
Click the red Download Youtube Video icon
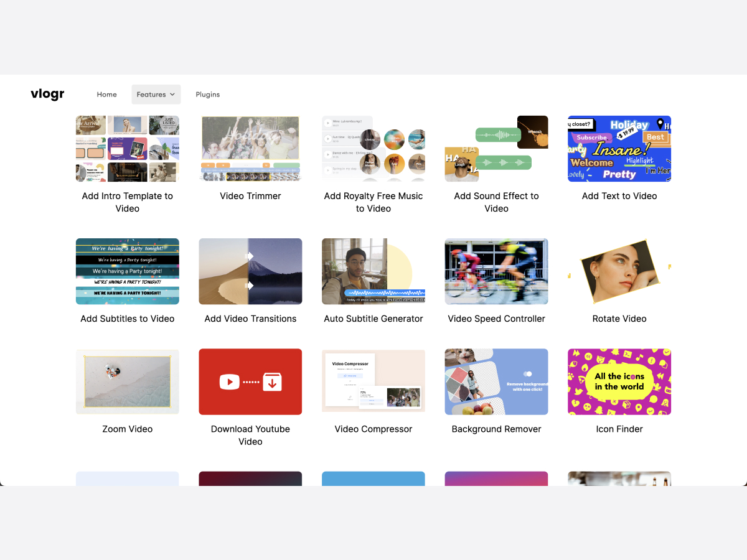[x=250, y=382]
